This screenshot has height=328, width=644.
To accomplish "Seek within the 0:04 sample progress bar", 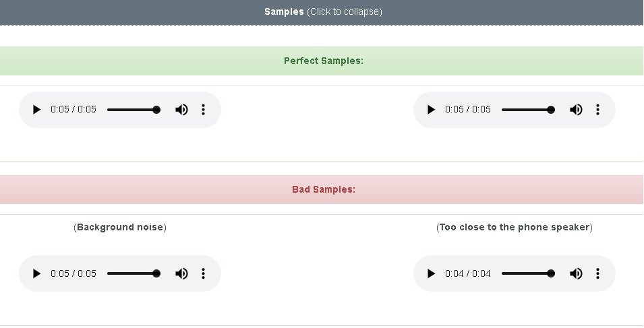I will [528, 273].
